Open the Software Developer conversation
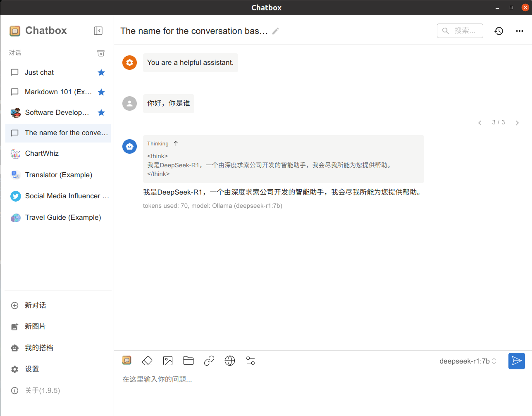This screenshot has width=532, height=416. (58, 112)
